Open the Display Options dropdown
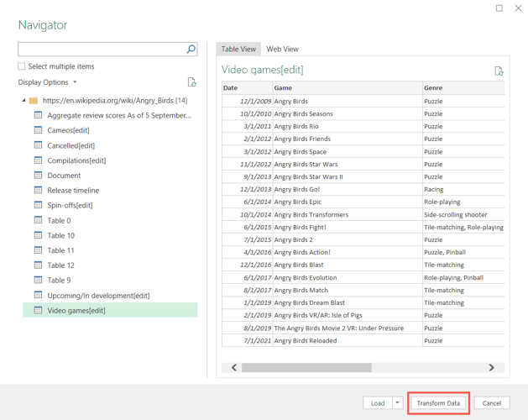This screenshot has height=420, width=528. 48,82
